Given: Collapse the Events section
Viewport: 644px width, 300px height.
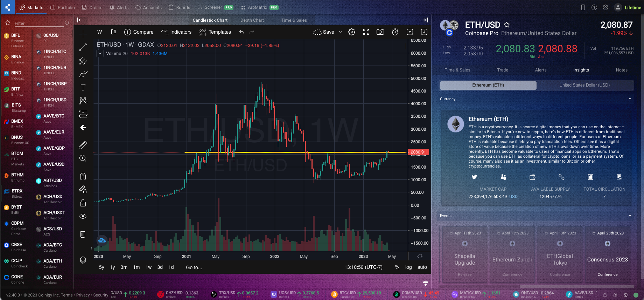Looking at the screenshot, I should 630,216.
